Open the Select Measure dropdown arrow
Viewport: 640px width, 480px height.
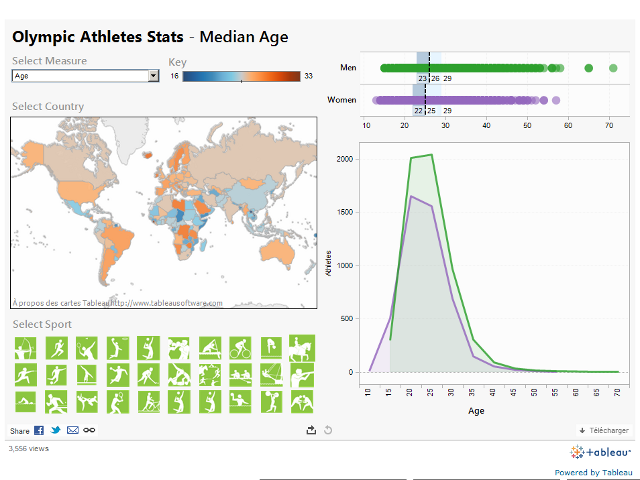coord(153,75)
